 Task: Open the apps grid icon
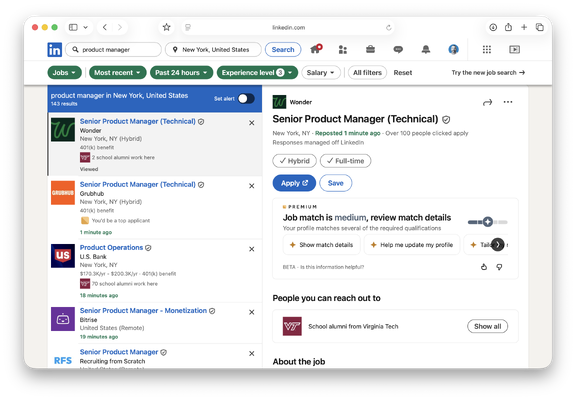pos(487,50)
